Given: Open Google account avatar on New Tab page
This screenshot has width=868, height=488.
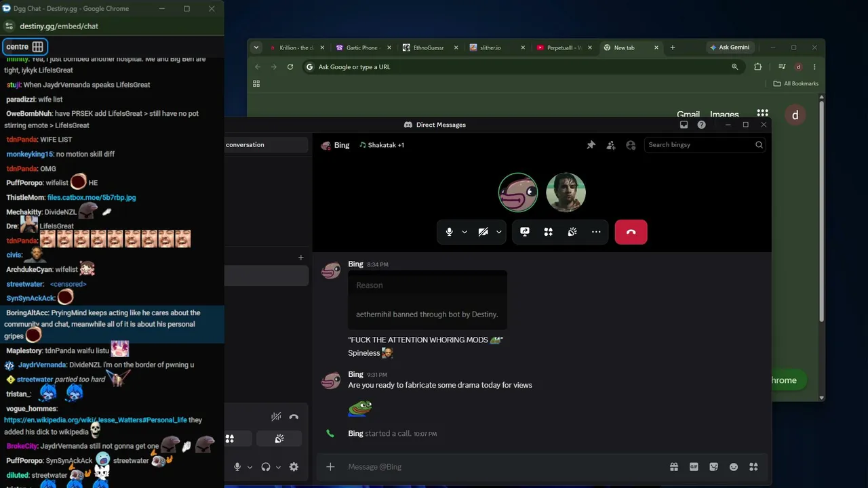Looking at the screenshot, I should pyautogui.click(x=795, y=115).
